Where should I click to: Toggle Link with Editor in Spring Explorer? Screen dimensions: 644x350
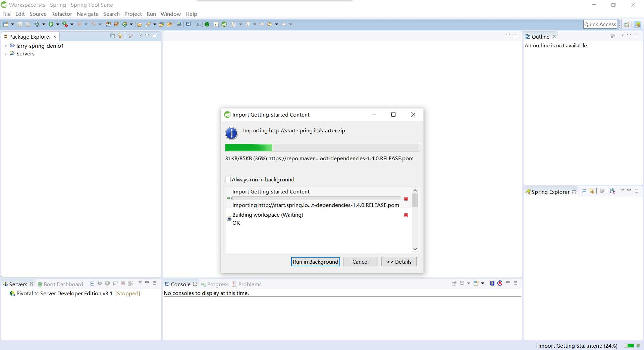pyautogui.click(x=592, y=191)
